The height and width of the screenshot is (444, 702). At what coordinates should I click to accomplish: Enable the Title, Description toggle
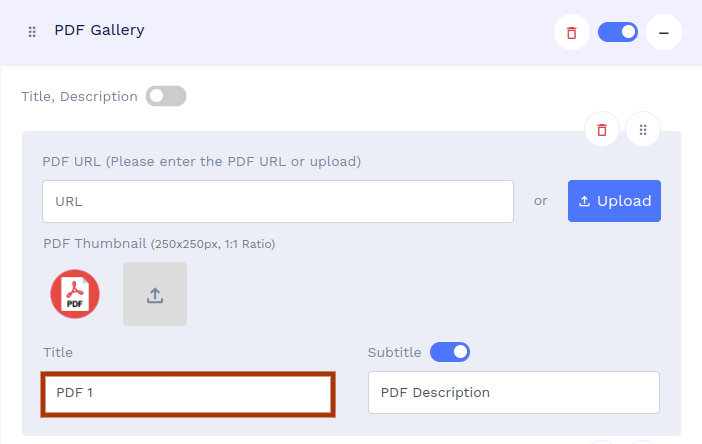point(166,97)
